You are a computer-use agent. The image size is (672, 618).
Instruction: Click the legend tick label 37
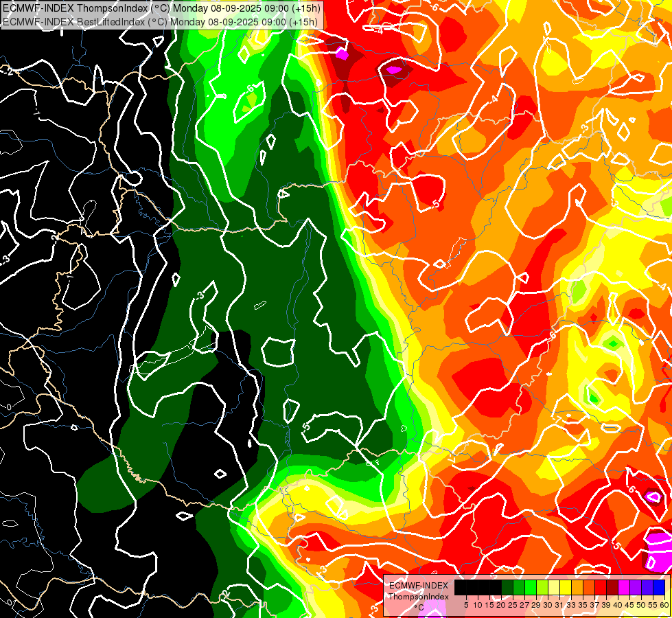(x=594, y=605)
